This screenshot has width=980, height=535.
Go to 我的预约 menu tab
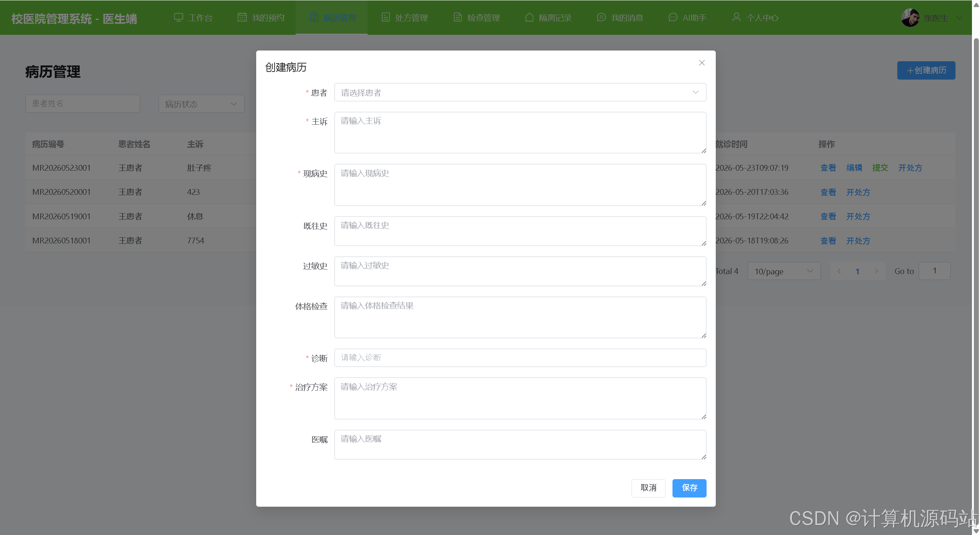tap(261, 18)
